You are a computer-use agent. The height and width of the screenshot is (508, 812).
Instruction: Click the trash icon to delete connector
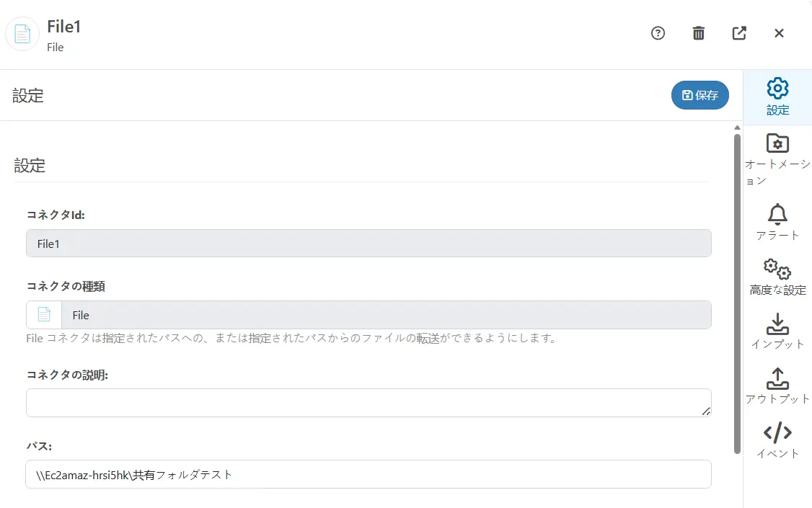(697, 32)
